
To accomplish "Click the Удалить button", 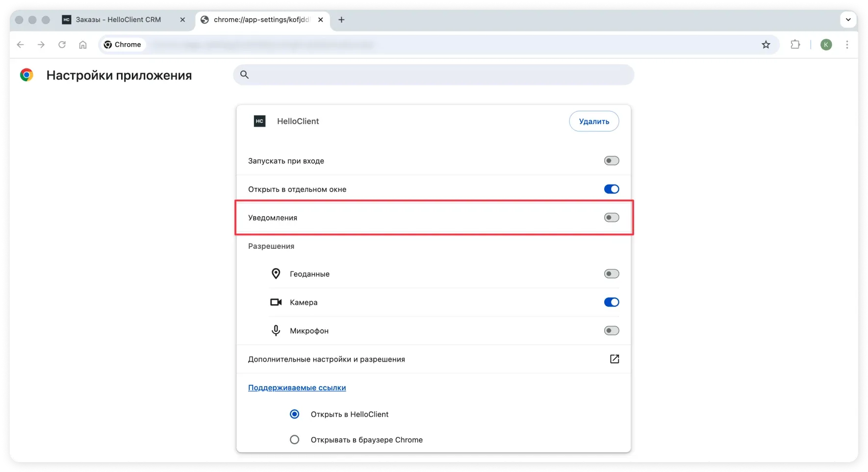I will 593,121.
